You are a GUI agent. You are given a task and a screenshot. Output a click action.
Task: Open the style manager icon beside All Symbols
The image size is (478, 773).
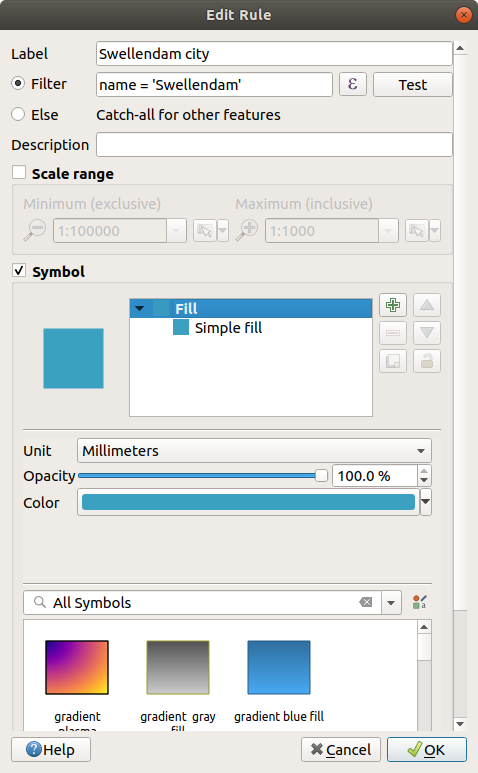pyautogui.click(x=419, y=602)
